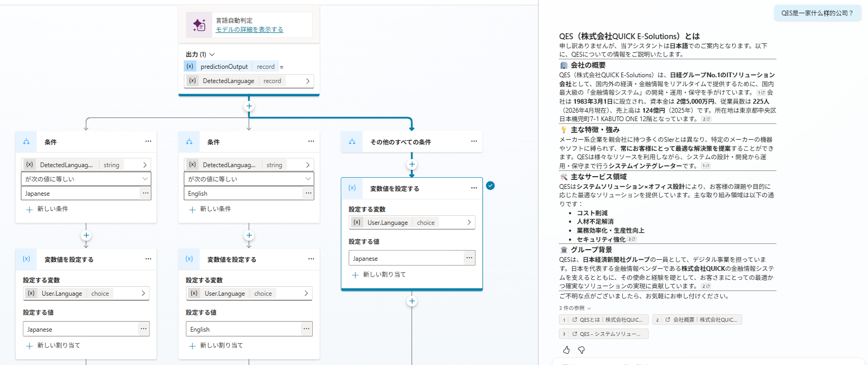The height and width of the screenshot is (365, 868).
Task: Open ellipsis beside the left card's Japanese set value
Action: coord(143,329)
